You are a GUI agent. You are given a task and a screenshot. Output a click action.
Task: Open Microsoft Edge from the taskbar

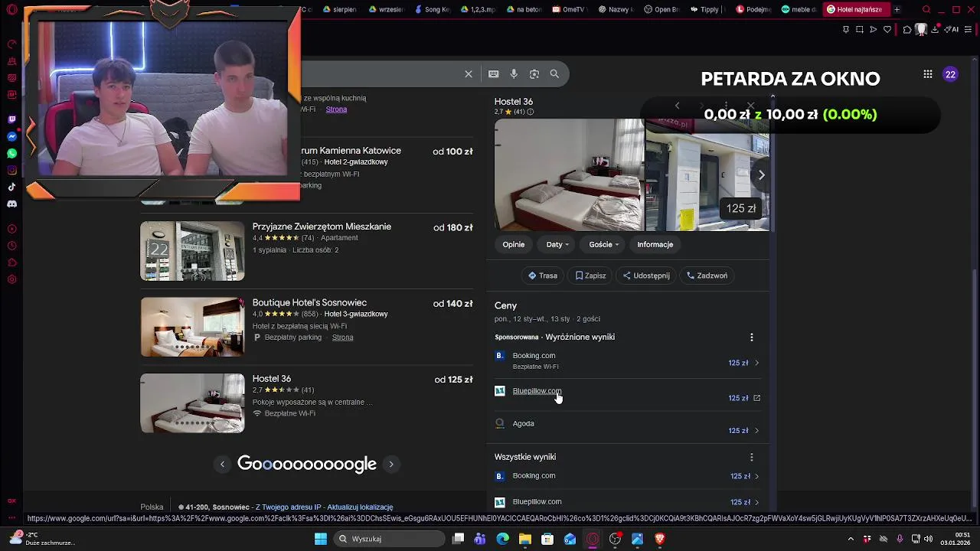[502, 539]
